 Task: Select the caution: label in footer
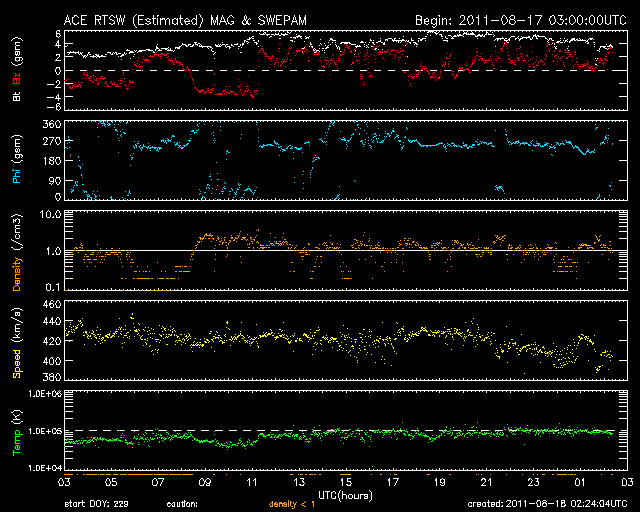[182, 504]
